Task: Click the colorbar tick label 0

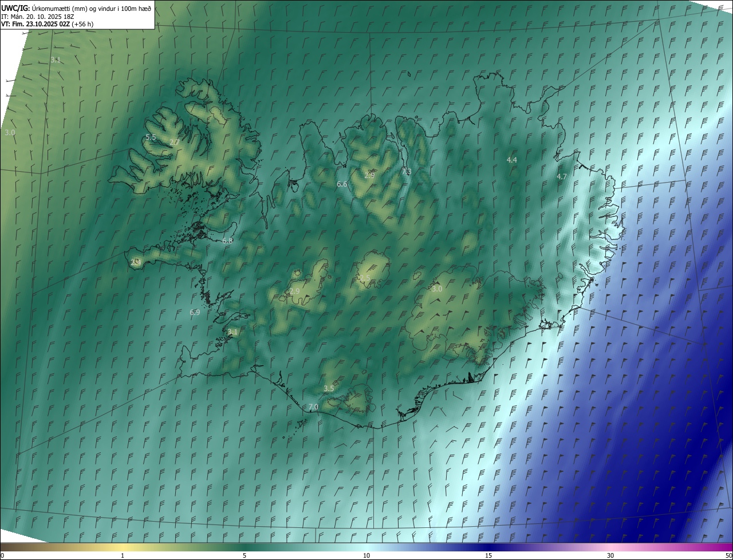Action: [x=2, y=555]
